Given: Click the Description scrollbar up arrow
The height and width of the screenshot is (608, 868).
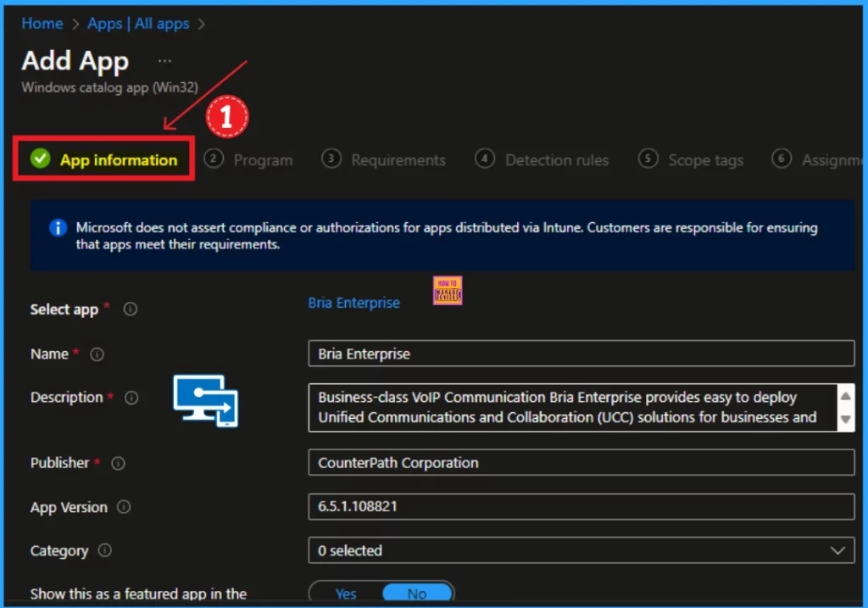Looking at the screenshot, I should point(845,396).
